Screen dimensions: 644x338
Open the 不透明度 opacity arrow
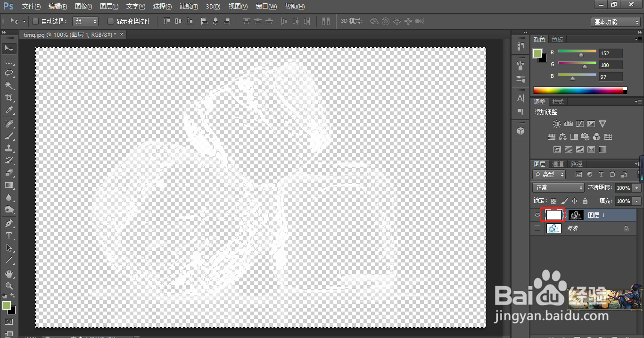[x=637, y=188]
